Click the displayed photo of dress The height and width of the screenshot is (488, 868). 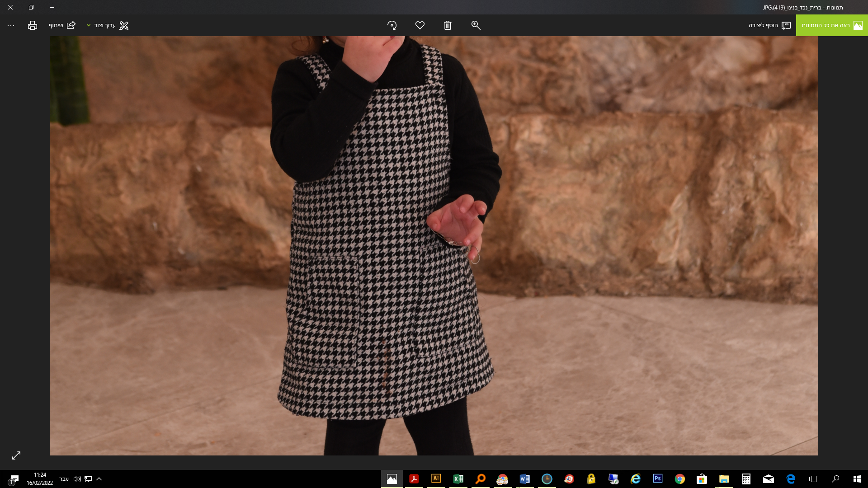[433, 245]
